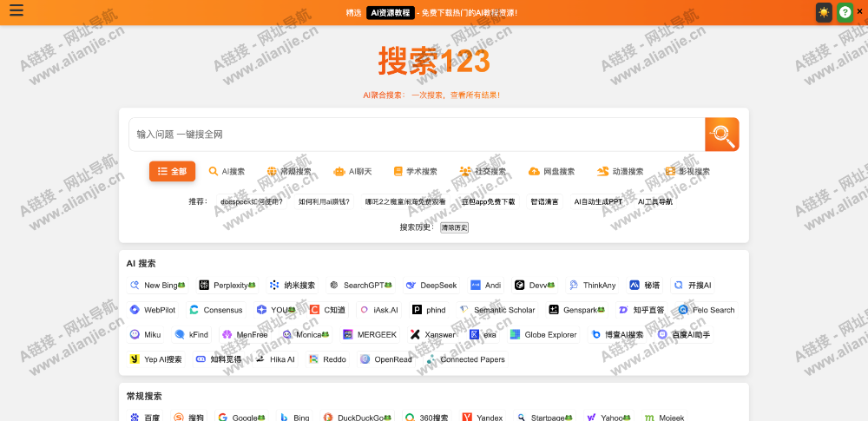This screenshot has height=421, width=868.
Task: Open MERGEEK engine
Action: [x=370, y=334]
